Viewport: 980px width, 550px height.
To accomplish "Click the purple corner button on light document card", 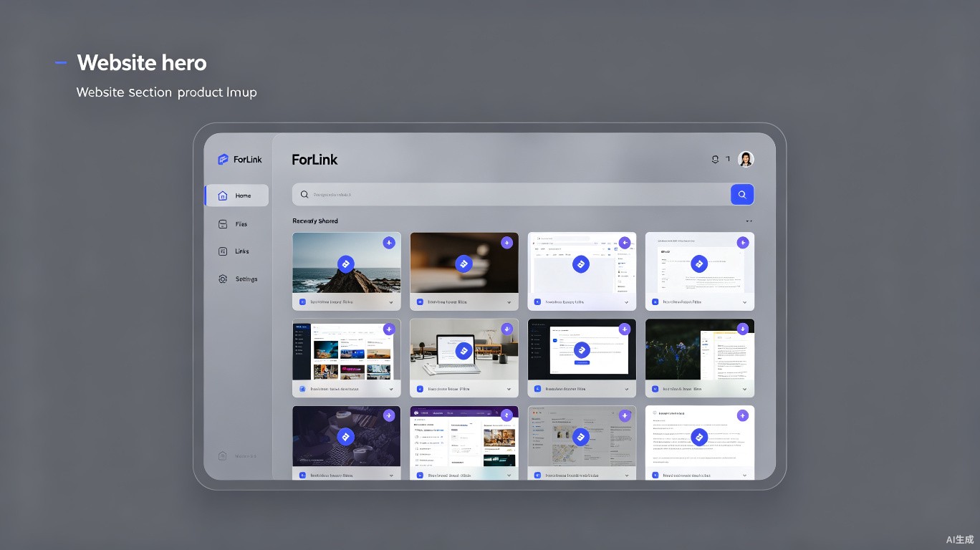I will pyautogui.click(x=742, y=243).
